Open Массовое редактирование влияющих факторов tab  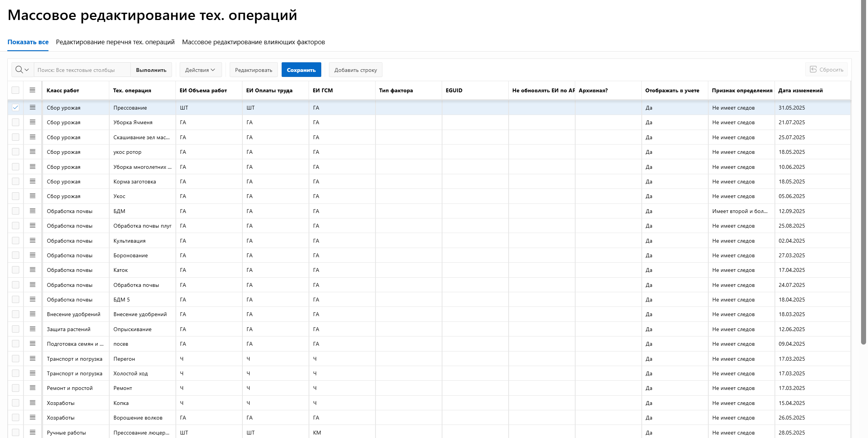point(253,42)
